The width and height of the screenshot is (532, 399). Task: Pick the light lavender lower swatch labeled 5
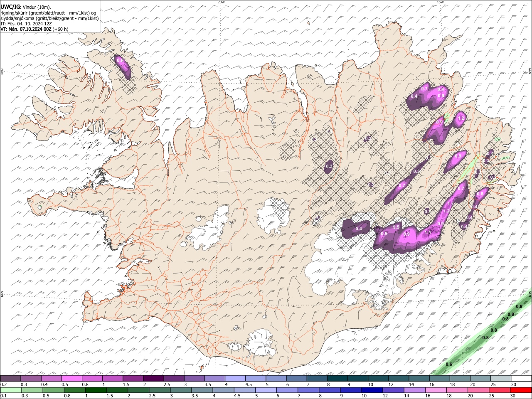click(x=266, y=390)
